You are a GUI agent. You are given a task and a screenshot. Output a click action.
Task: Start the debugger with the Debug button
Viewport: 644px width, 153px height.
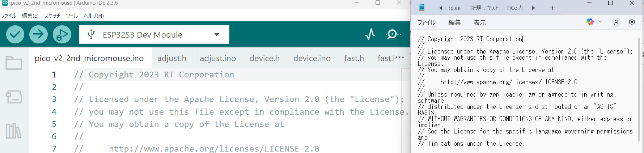(x=62, y=34)
